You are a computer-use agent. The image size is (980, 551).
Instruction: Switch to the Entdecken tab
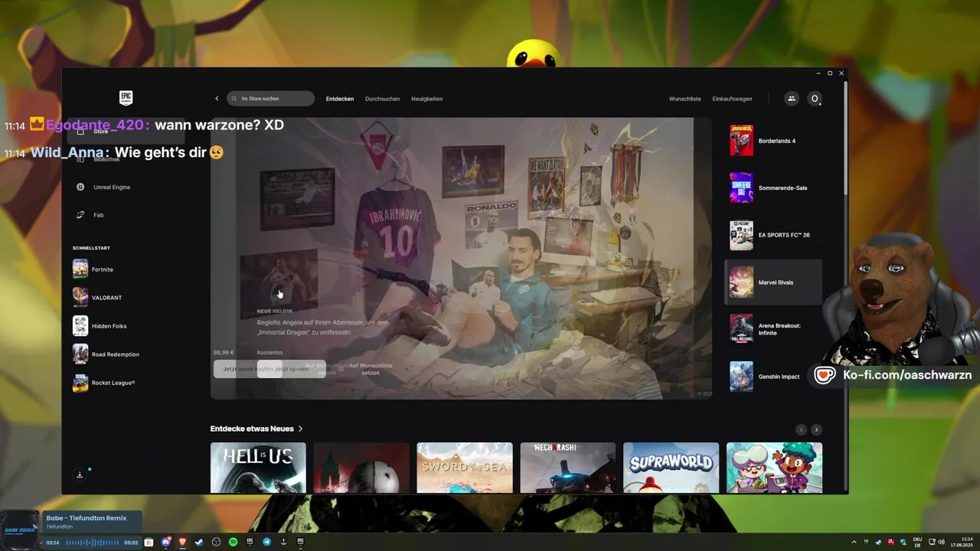(x=340, y=99)
